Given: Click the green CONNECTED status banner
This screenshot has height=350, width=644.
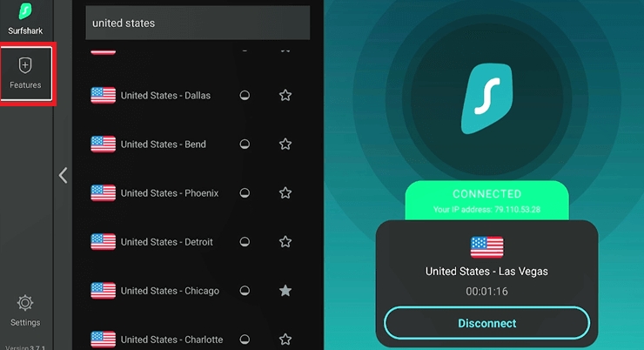Looking at the screenshot, I should (x=486, y=200).
